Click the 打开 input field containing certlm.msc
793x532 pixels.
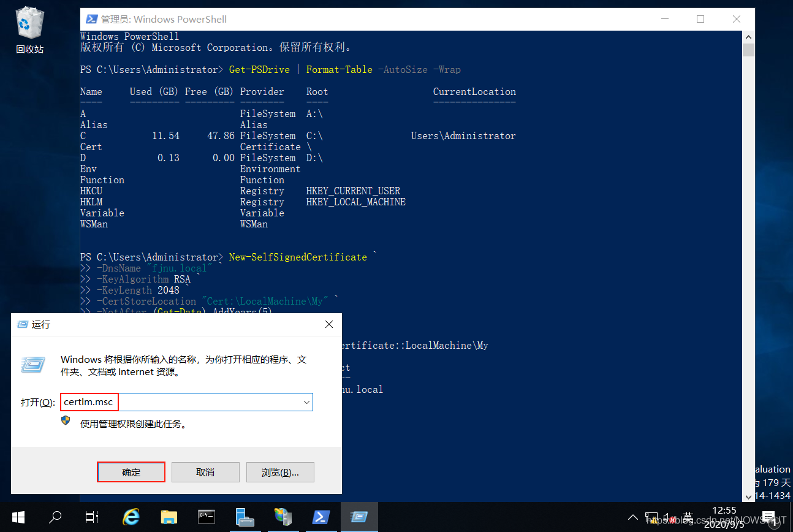(186, 402)
